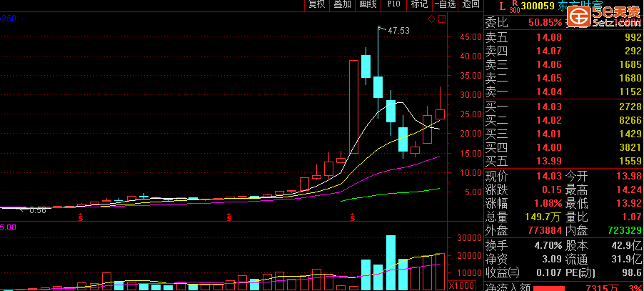Select the 卖三 14.06 sell order row

[563, 64]
